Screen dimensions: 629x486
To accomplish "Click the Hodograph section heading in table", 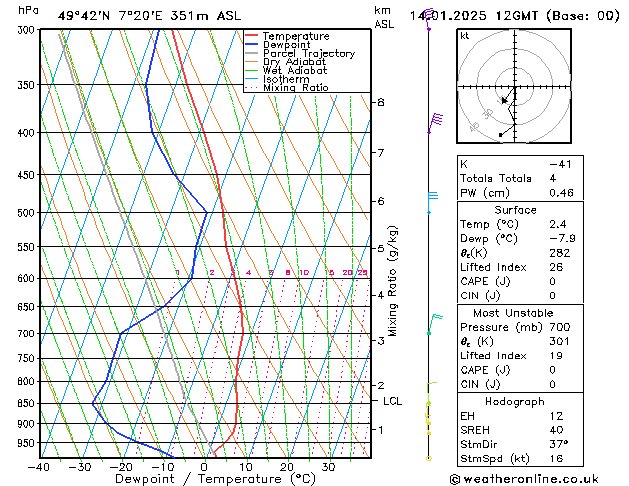I will 515,402.
